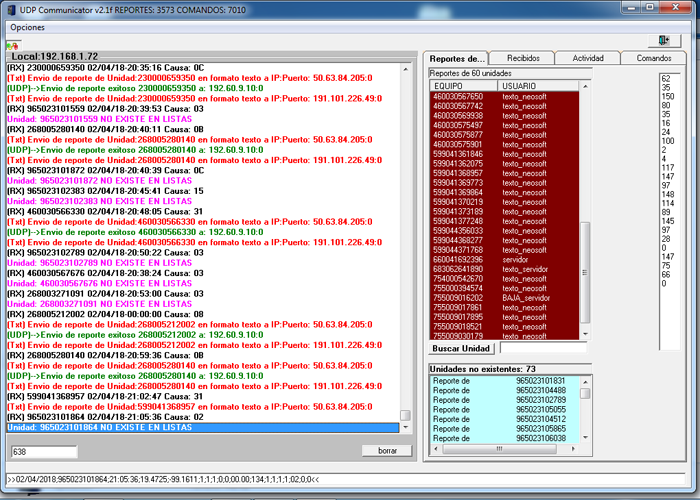Click the exit door icon button
The image size is (700, 500).
coord(663,41)
